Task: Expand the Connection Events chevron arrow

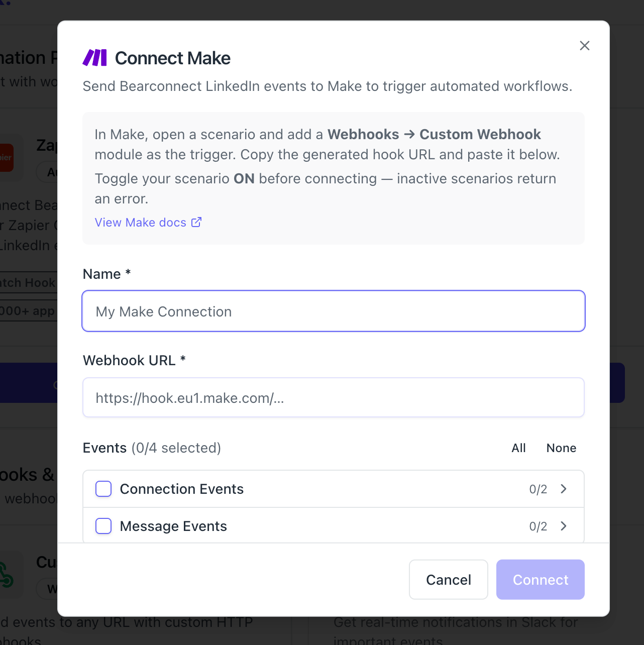Action: click(564, 489)
